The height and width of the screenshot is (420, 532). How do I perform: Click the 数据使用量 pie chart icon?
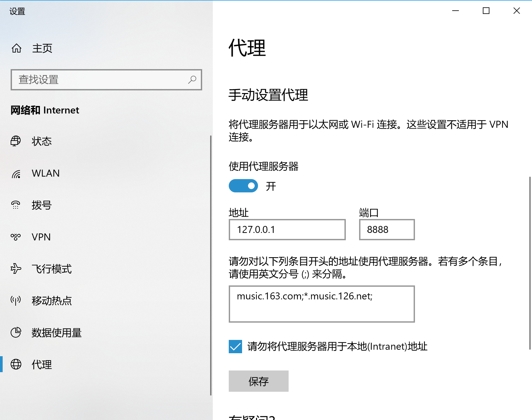pyautogui.click(x=16, y=332)
